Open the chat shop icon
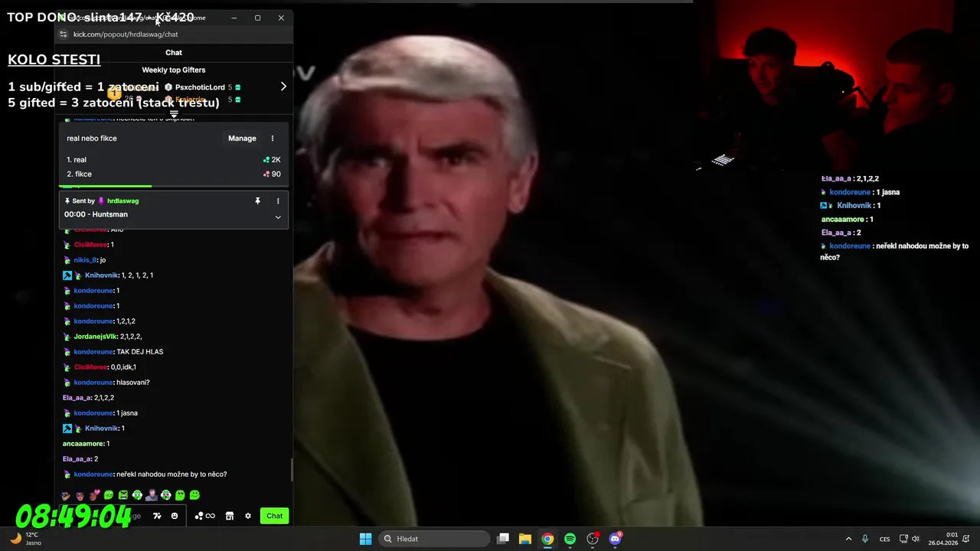This screenshot has height=551, width=980. 229,516
